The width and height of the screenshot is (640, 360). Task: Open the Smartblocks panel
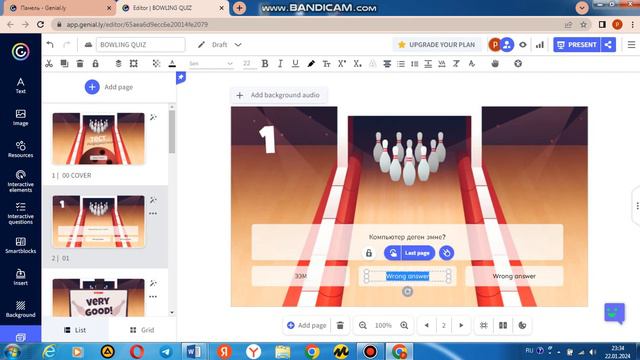pos(20,245)
